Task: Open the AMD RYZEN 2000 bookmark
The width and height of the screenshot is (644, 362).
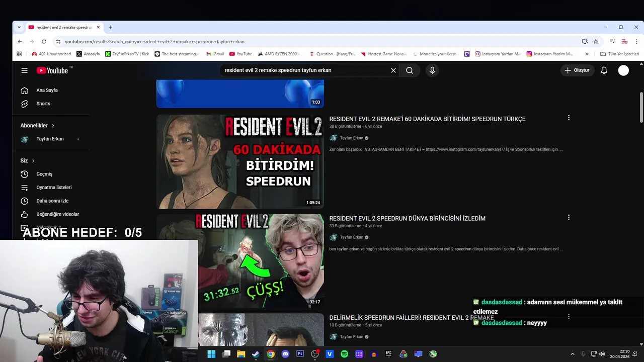Action: [279, 54]
